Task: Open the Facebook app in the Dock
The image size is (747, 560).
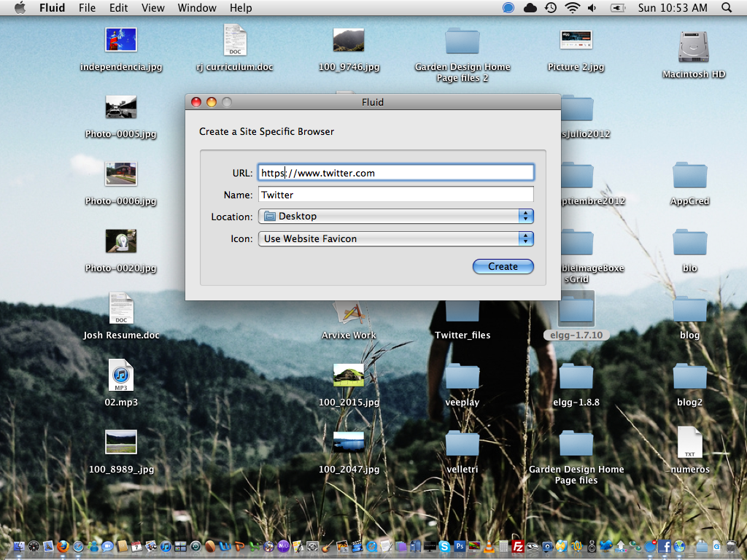Action: 664,546
